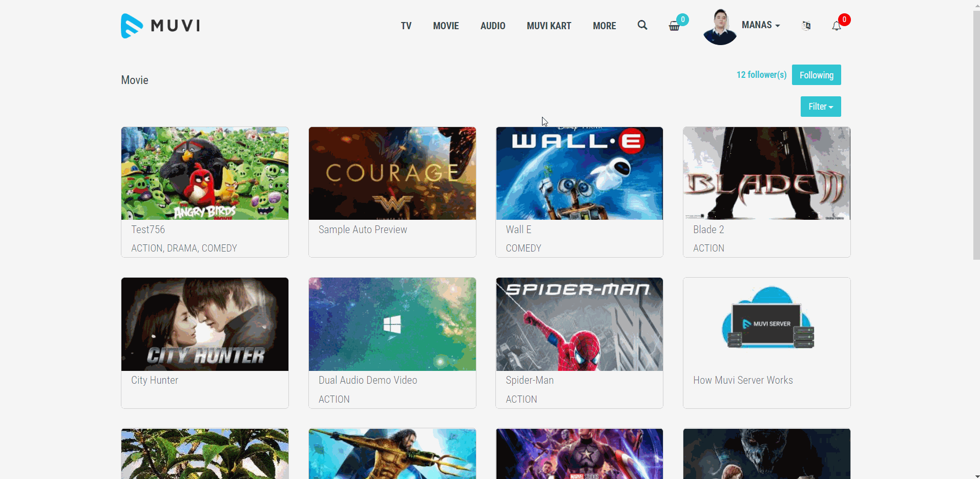Click the 12 follower(s) link
This screenshot has width=980, height=479.
point(761,75)
